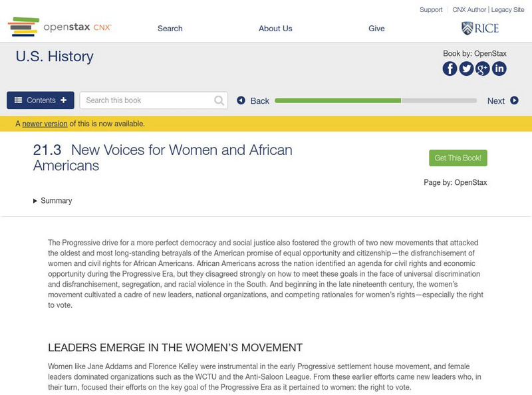Expand the Contents panel
This screenshot has width=532, height=395.
(41, 100)
